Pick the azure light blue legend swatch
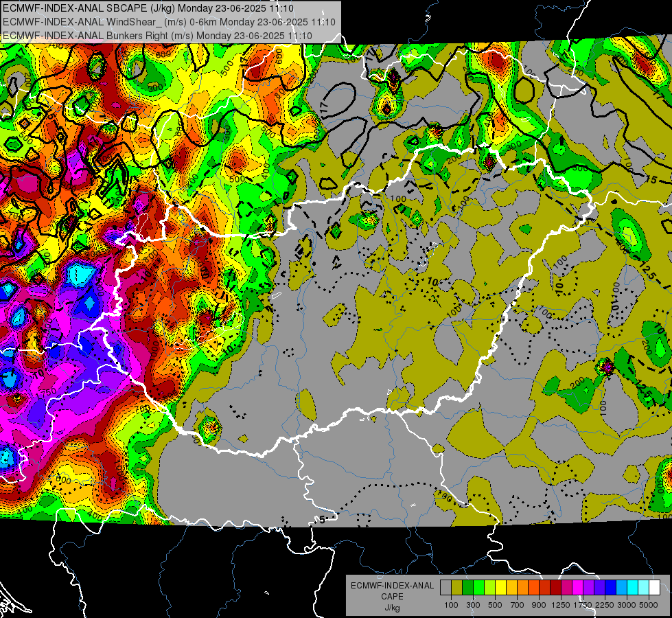672x618 pixels. 621,588
